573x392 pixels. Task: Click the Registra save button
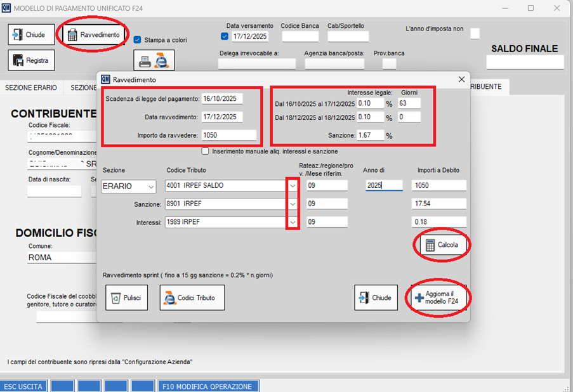coord(31,60)
